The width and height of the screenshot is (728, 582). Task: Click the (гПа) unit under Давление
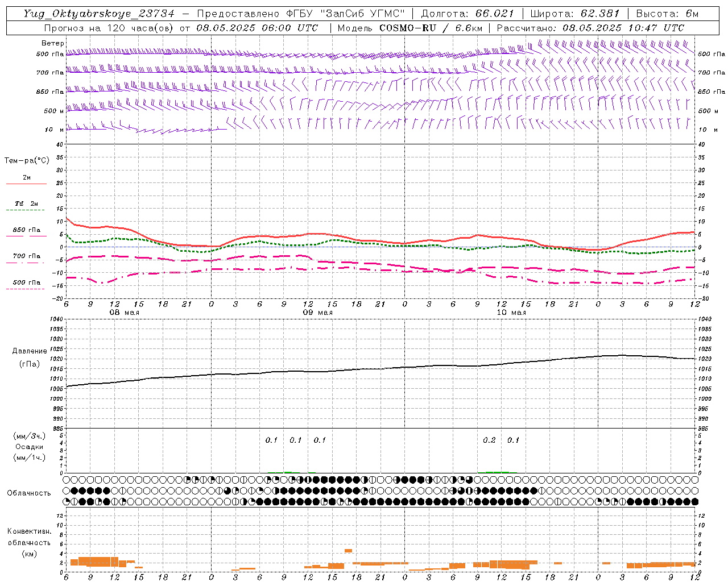point(30,364)
